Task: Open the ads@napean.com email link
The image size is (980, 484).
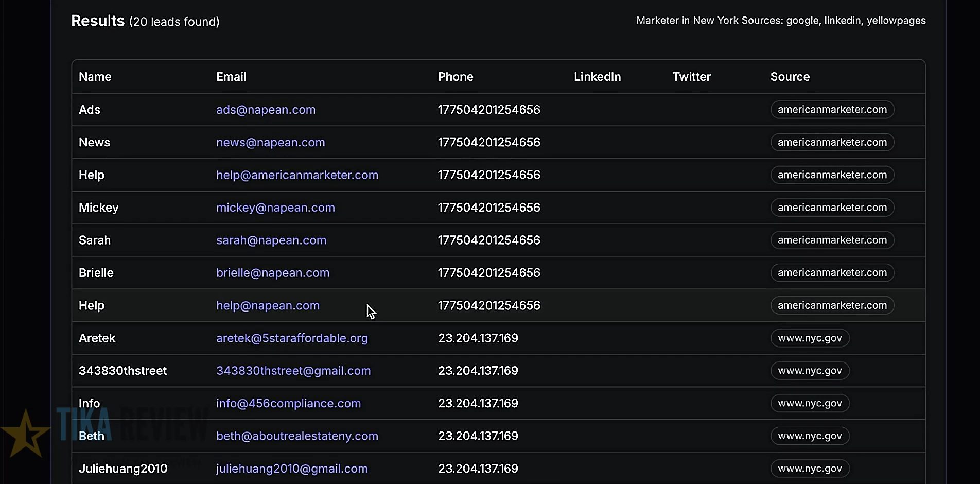Action: [x=266, y=109]
